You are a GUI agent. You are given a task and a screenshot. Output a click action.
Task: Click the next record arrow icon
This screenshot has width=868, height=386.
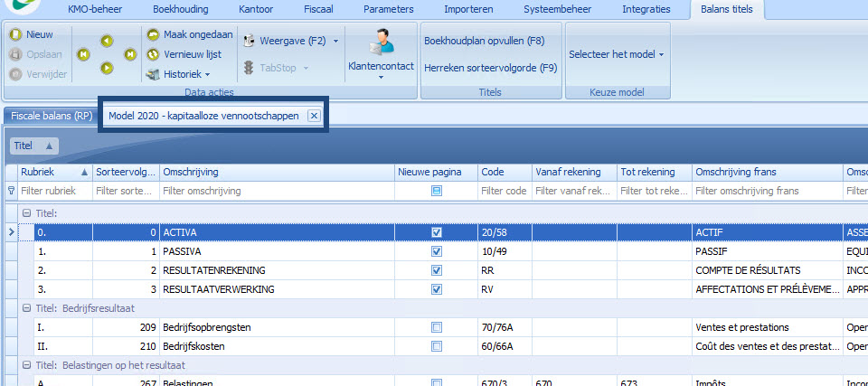click(107, 68)
